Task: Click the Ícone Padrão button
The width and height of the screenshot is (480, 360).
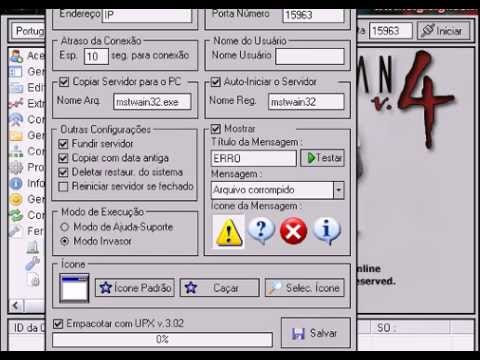Action: pyautogui.click(x=135, y=288)
